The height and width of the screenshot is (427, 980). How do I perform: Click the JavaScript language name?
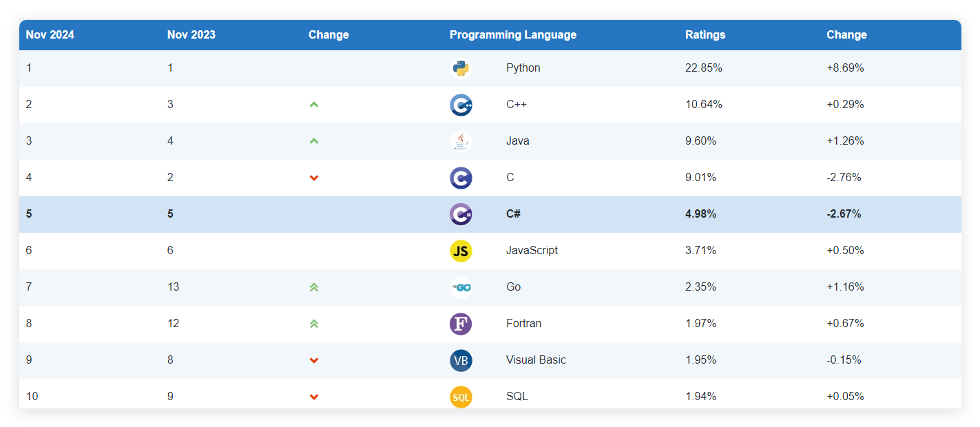(532, 251)
